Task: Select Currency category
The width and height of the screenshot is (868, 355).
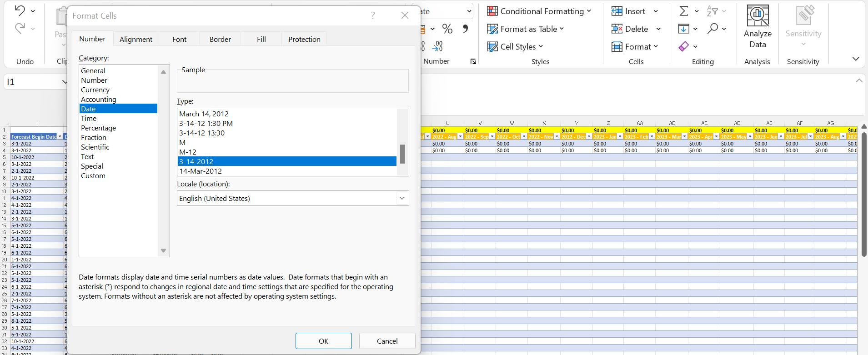Action: 118,90
